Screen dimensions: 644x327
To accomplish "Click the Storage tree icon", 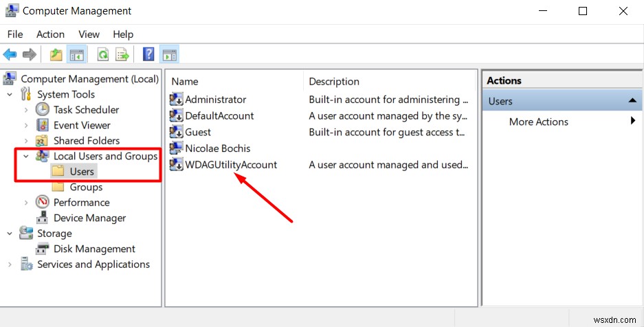I will [26, 234].
